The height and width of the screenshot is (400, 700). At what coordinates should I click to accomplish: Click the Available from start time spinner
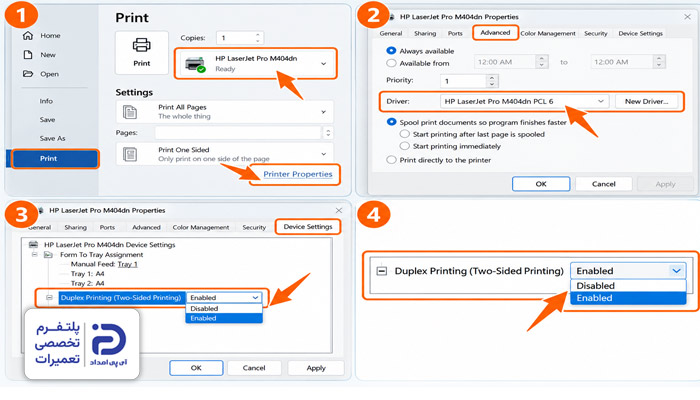[542, 62]
